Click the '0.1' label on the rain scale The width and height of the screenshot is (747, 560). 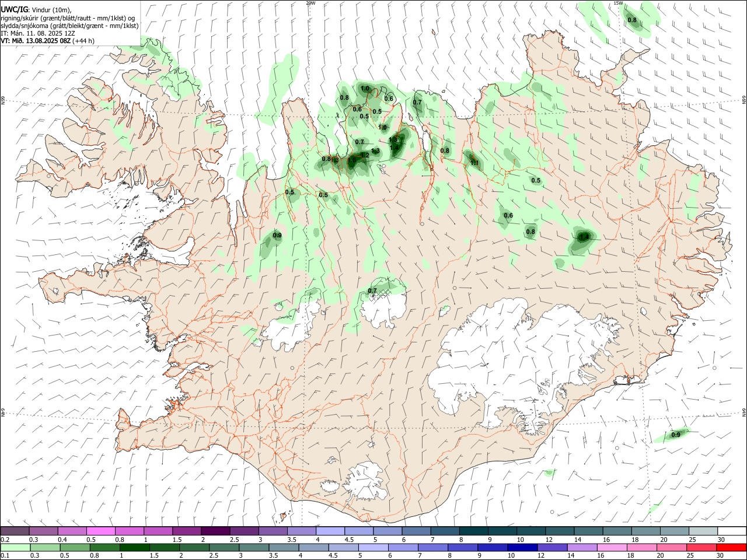[x=5, y=556]
